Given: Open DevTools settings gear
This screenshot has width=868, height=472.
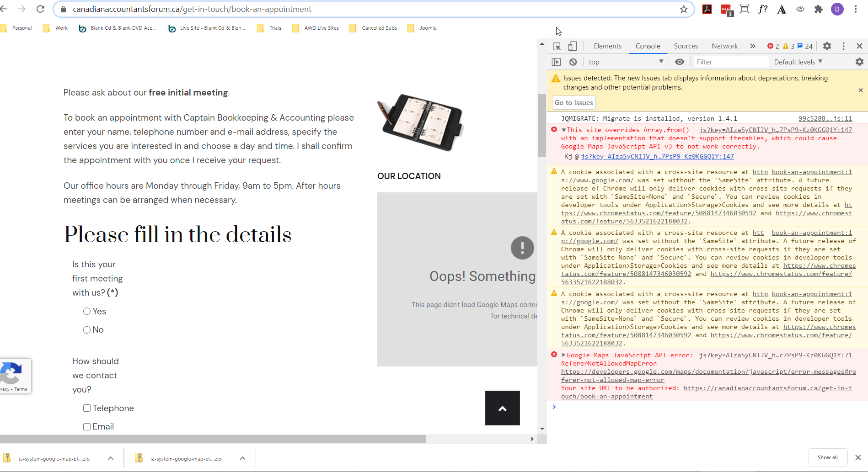Looking at the screenshot, I should click(827, 46).
